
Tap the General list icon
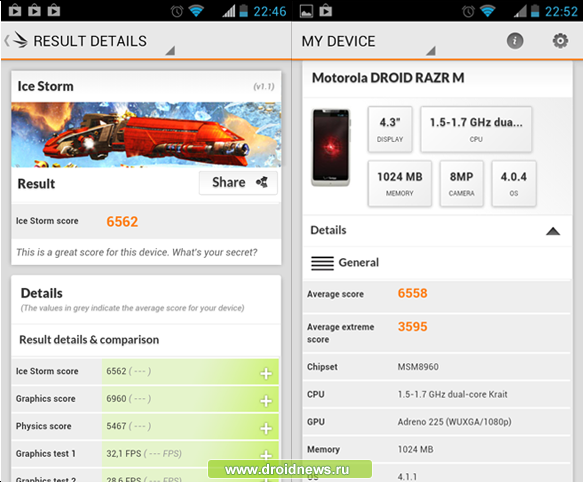[x=322, y=263]
